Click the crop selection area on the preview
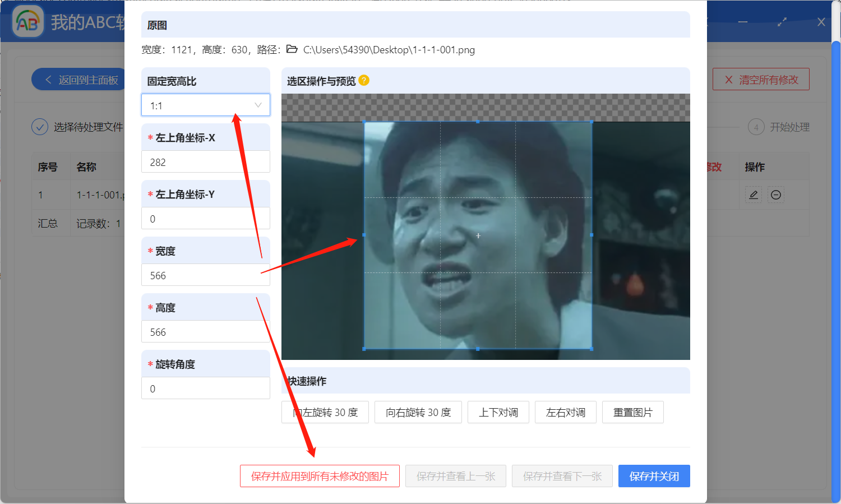The width and height of the screenshot is (841, 504). click(478, 235)
